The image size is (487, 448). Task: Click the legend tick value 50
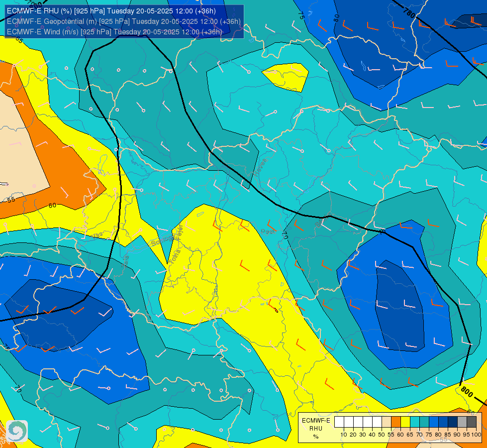point(382,435)
